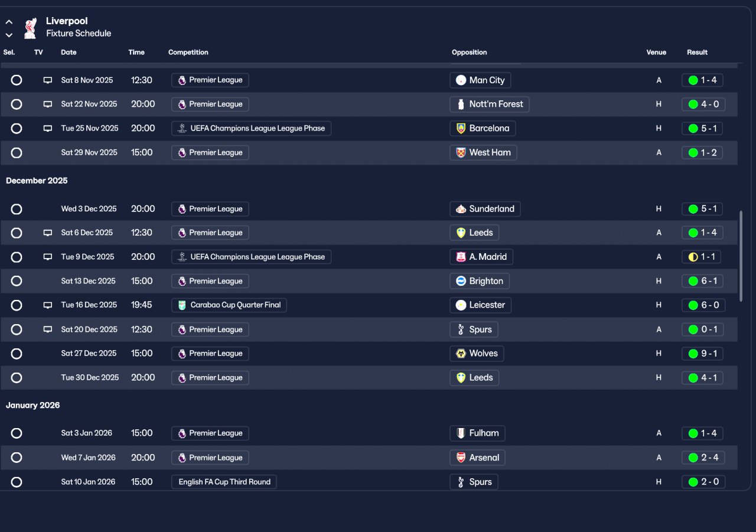756x532 pixels.
Task: Click the TV icon for Man City fixture
Action: pos(48,80)
